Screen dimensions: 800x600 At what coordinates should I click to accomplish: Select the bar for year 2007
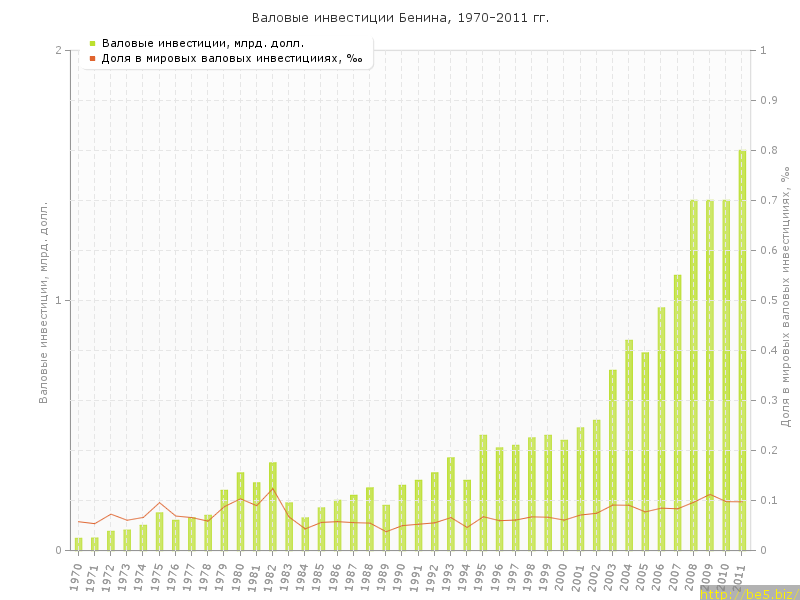(x=677, y=412)
